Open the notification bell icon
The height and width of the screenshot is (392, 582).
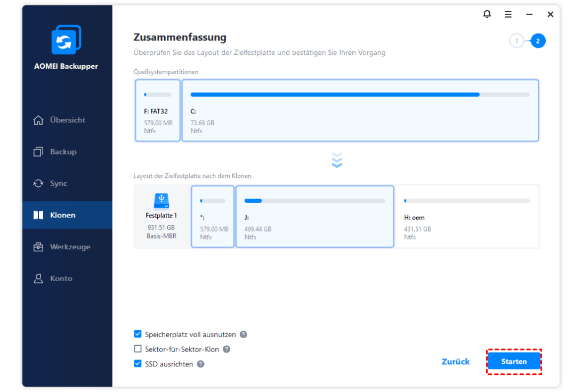click(487, 14)
